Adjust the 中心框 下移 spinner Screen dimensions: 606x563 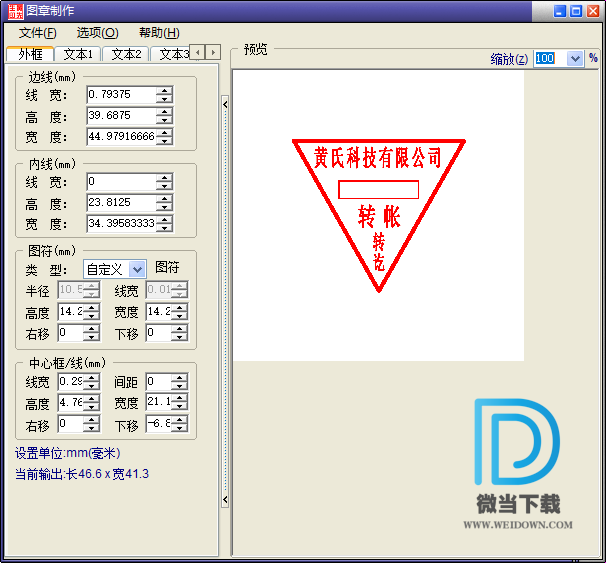pyautogui.click(x=179, y=424)
